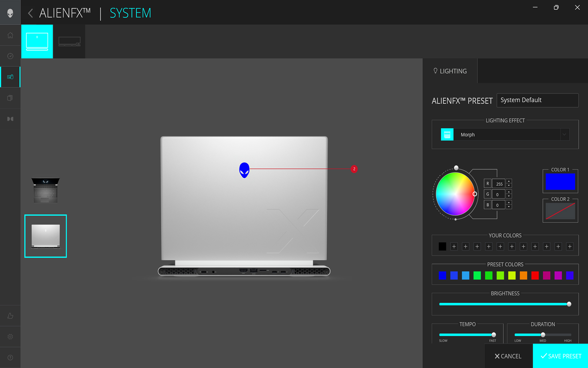Open the settings gear icon
The height and width of the screenshot is (368, 588).
coord(10,336)
